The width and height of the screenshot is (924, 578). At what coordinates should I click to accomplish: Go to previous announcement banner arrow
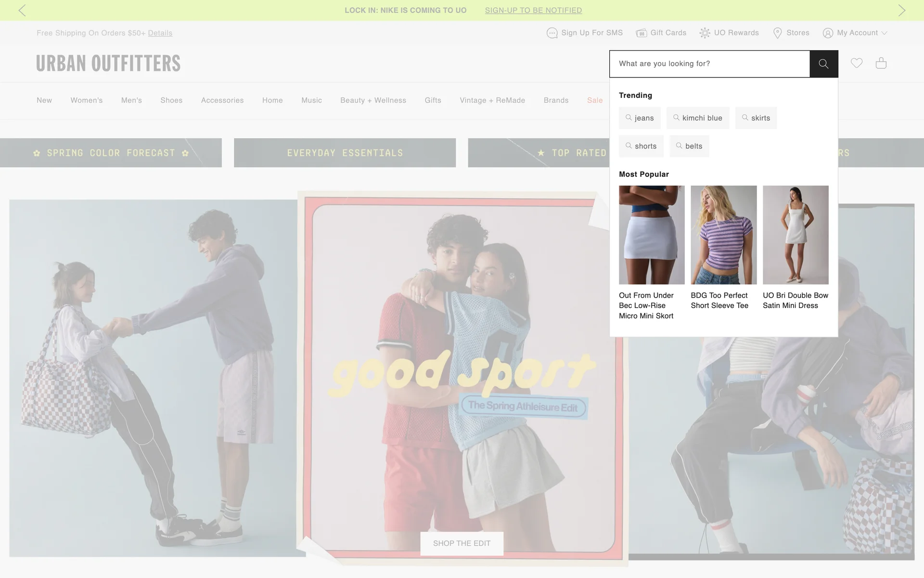(22, 10)
